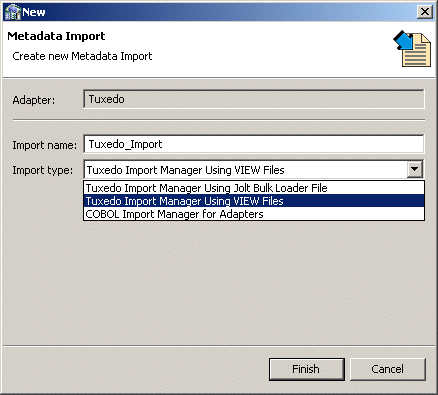This screenshot has height=395, width=438.
Task: Click the Adapter field showing Tuxedo
Action: [x=254, y=99]
